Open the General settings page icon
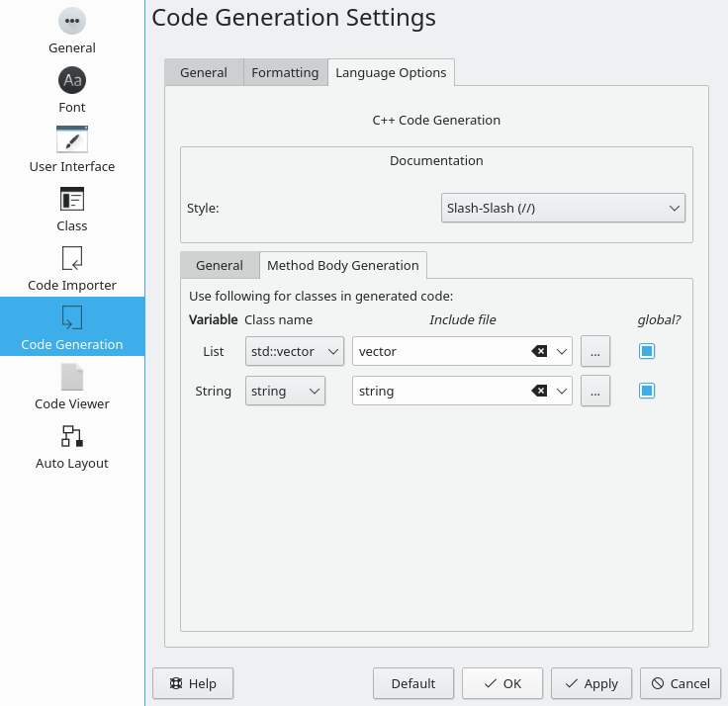Image resolution: width=728 pixels, height=706 pixels. (72, 21)
